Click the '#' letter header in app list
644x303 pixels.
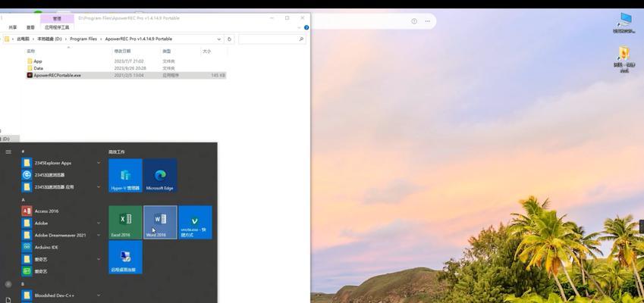tap(23, 151)
